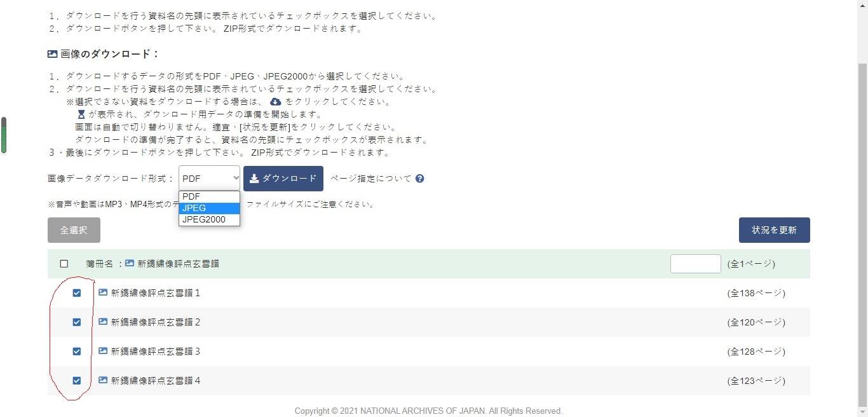Screen dimensions: 868x417
Task: Open the download format PDF dropdown
Action: 209,179
